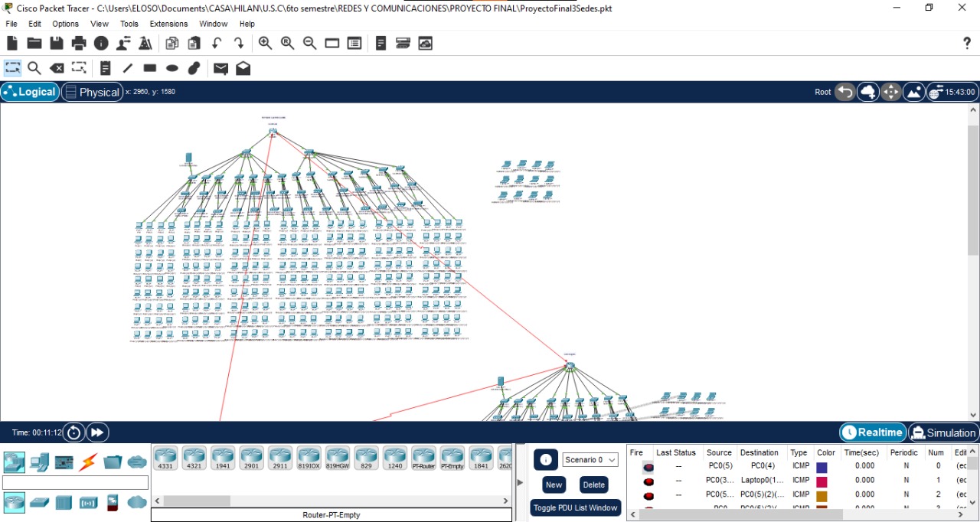The height and width of the screenshot is (522, 980).
Task: Open context help question mark icon
Action: coord(967,44)
